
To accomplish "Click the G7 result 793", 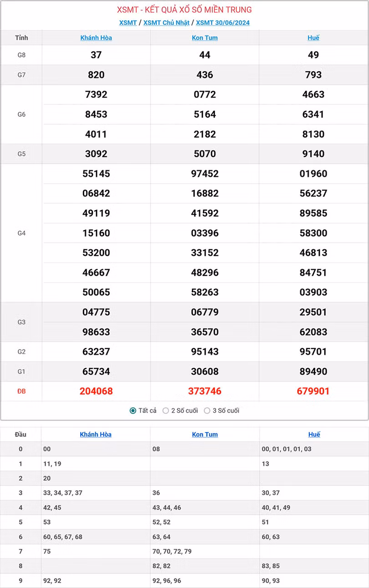I will 313,75.
